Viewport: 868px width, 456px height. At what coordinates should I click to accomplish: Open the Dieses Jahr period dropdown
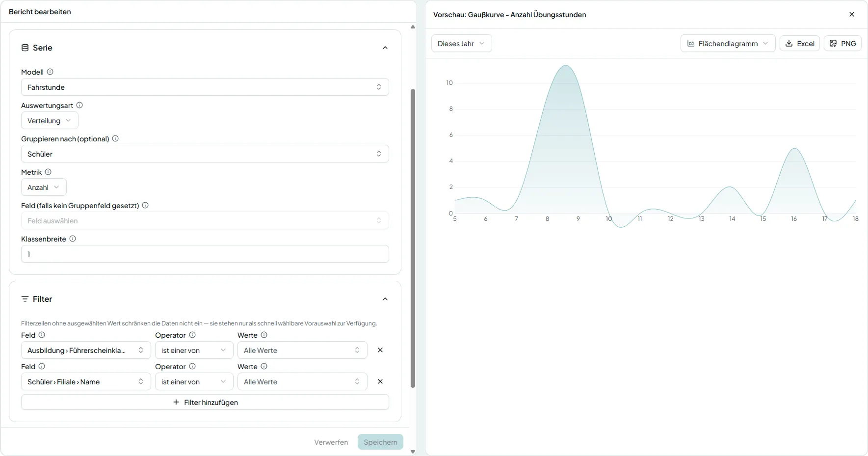(x=462, y=43)
